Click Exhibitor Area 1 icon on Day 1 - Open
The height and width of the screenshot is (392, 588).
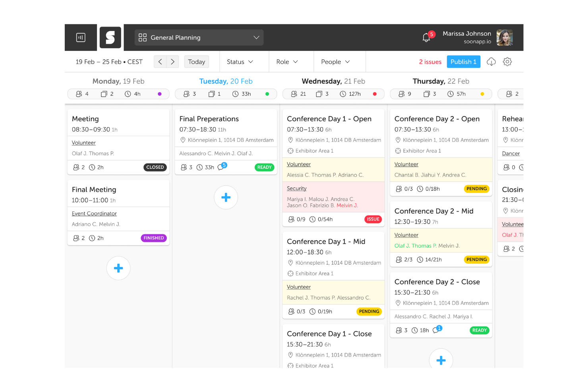pyautogui.click(x=290, y=151)
